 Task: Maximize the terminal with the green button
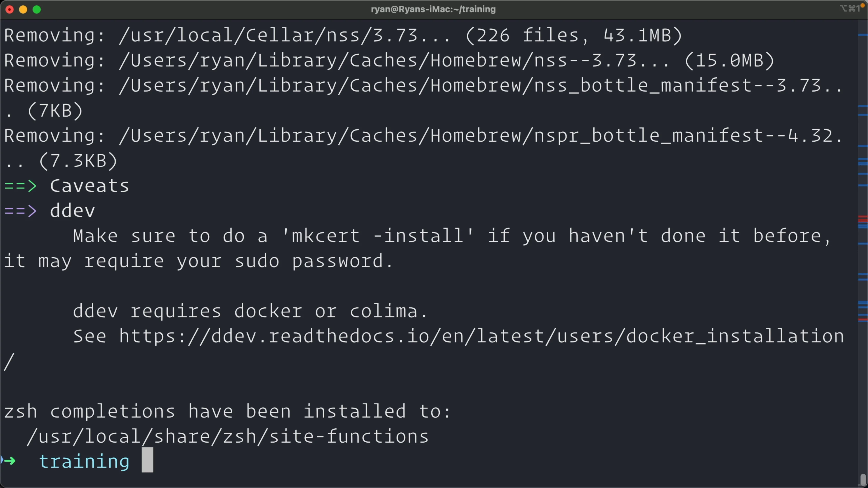37,9
